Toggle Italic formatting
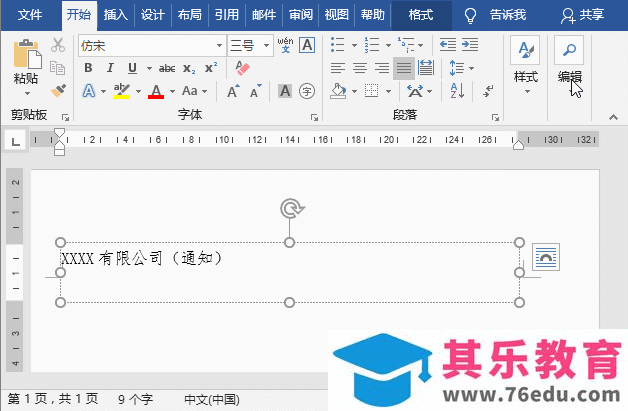Screen dimensions: 628x411 (x=110, y=68)
